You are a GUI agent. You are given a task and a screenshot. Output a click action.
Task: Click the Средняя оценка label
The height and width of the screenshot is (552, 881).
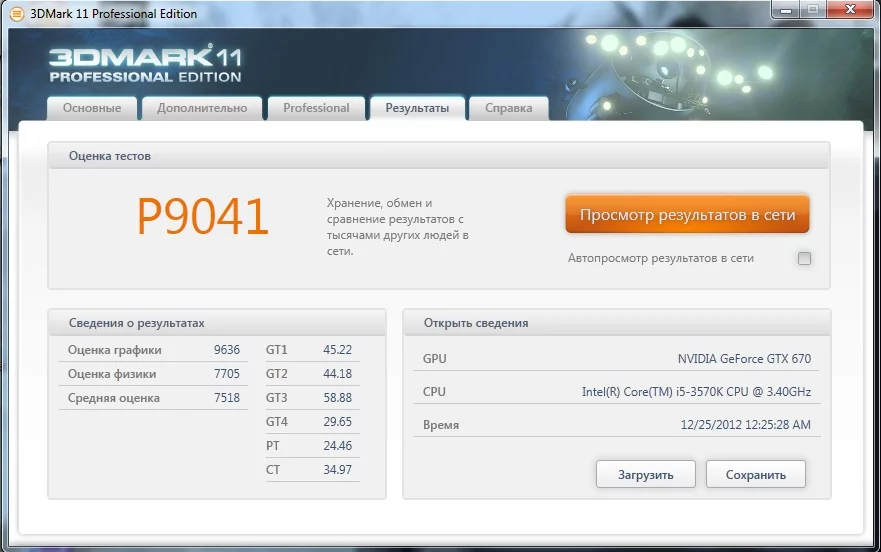pos(113,398)
